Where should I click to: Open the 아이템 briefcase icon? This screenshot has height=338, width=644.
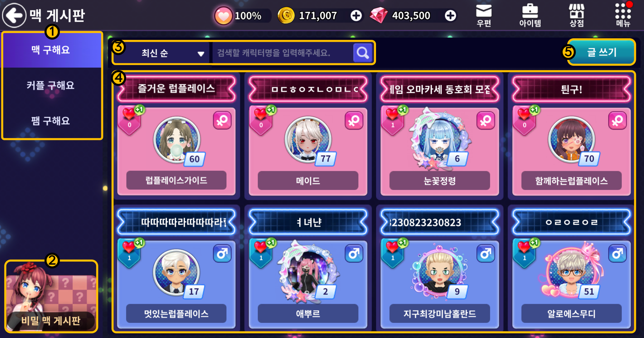tap(530, 15)
